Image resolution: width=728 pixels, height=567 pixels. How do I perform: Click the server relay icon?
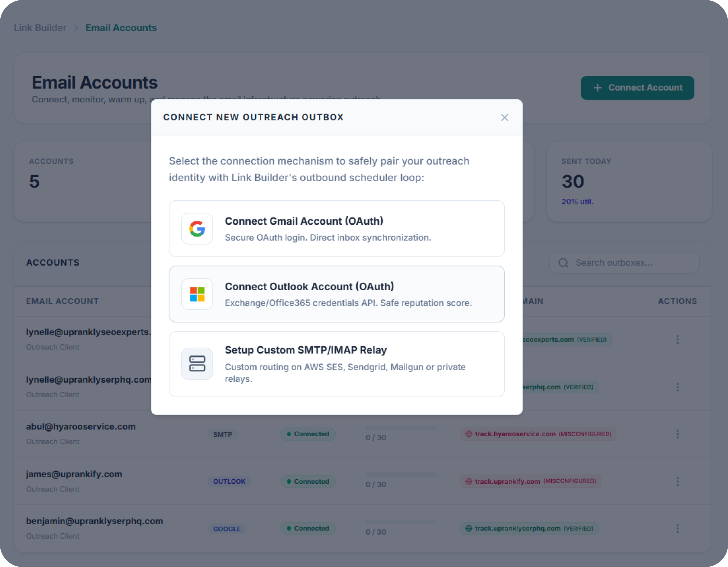[197, 364]
